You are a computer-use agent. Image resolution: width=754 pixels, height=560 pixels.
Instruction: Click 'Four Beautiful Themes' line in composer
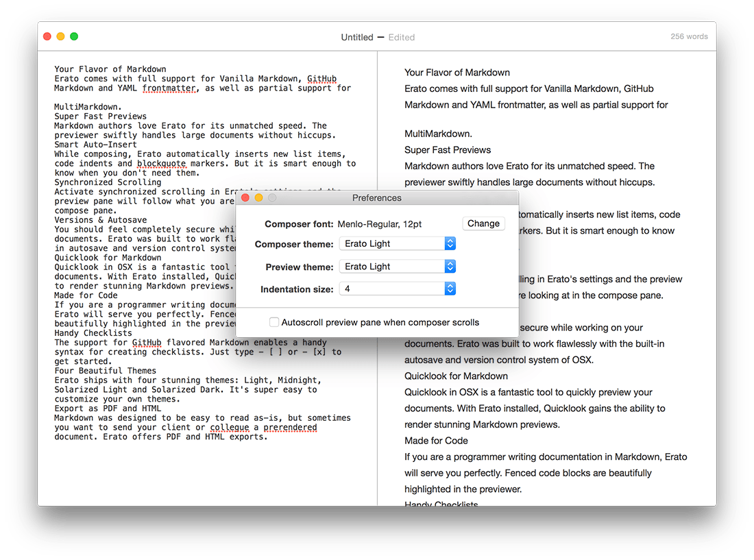click(x=106, y=371)
